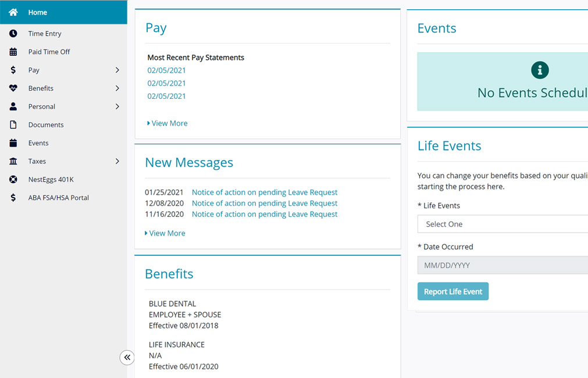Expand the Benefits submenu chevron
Viewport: 588px width, 378px height.
(117, 88)
